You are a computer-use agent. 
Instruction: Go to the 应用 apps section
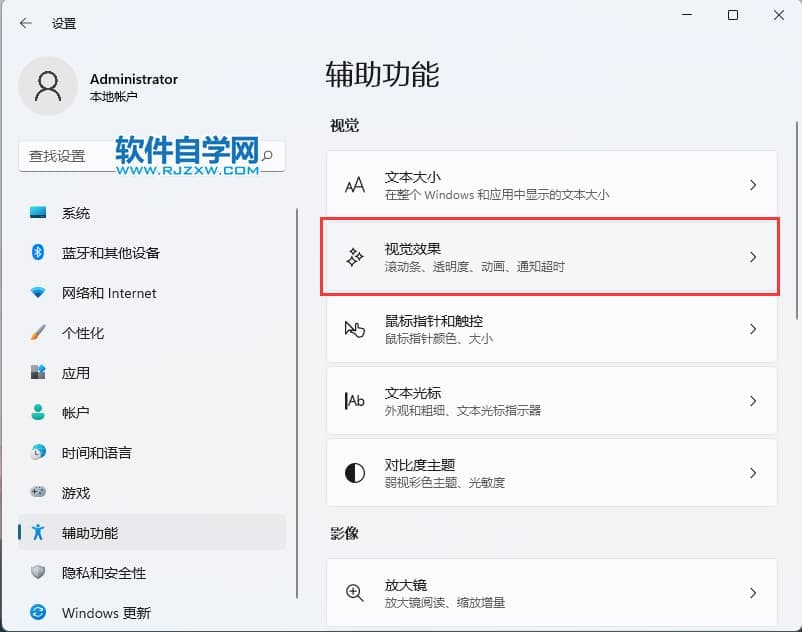[x=75, y=373]
